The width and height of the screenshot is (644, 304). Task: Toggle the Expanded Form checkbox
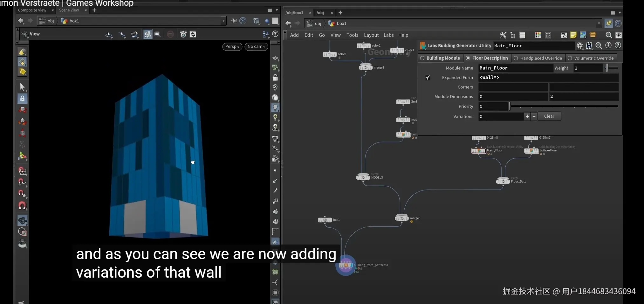428,78
